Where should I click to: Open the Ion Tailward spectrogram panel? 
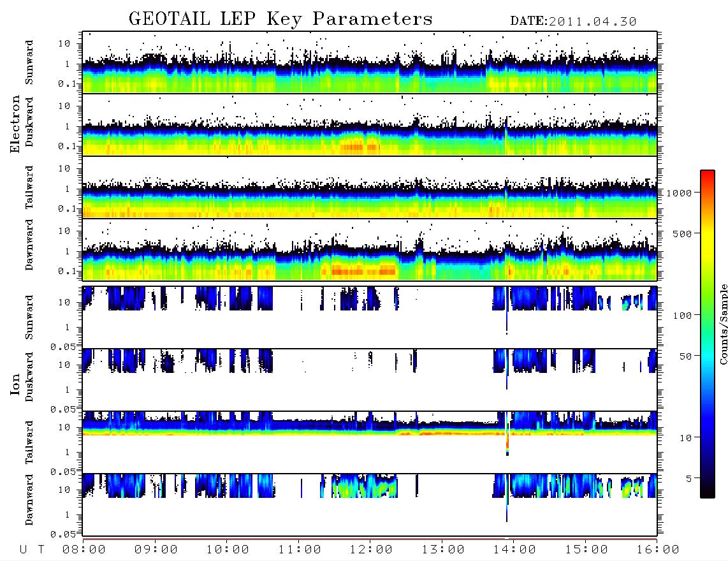[370, 442]
